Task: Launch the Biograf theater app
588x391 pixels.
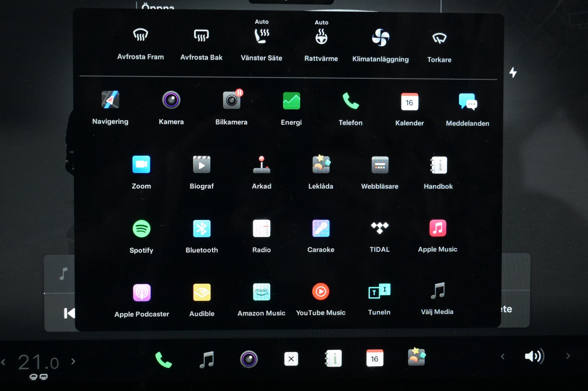Action: tap(202, 165)
